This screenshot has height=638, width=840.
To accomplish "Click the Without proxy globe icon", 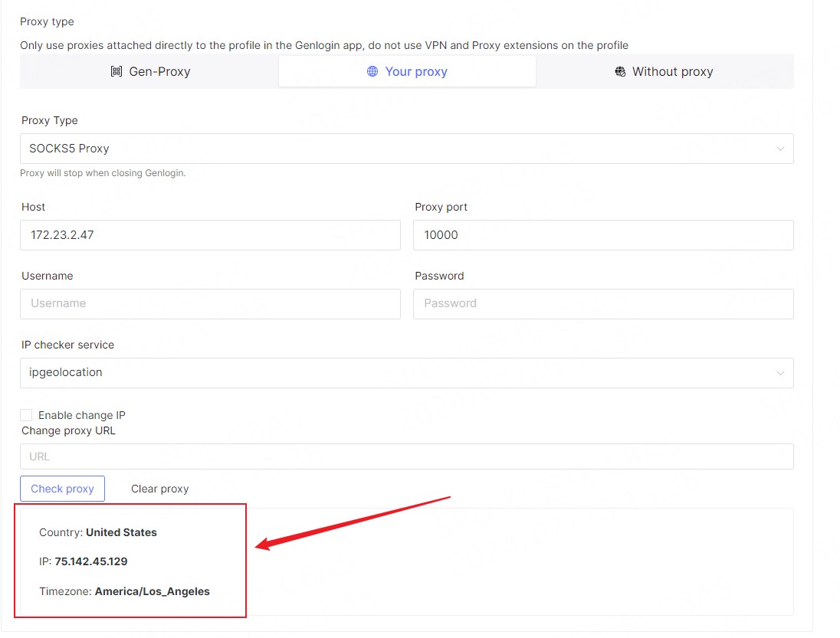I will [620, 71].
